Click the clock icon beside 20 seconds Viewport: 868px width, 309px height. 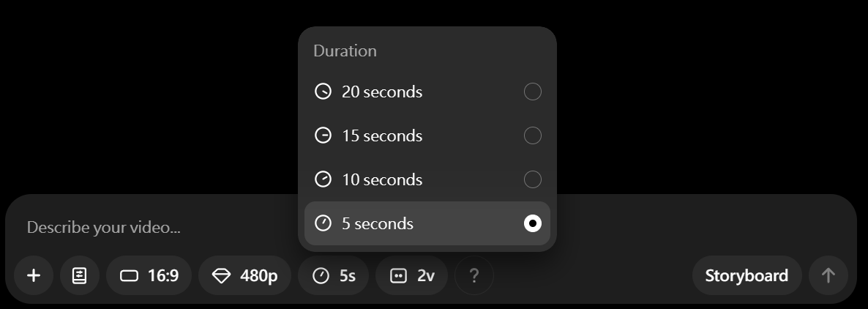(x=323, y=92)
